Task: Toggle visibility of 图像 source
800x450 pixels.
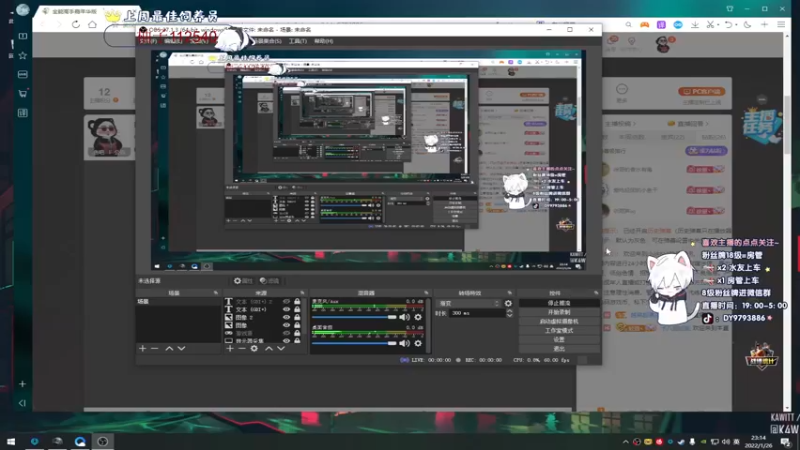Action: click(x=286, y=325)
